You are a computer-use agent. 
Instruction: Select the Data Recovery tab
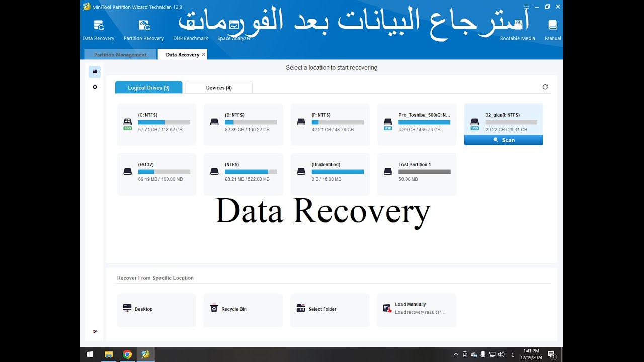(x=183, y=55)
